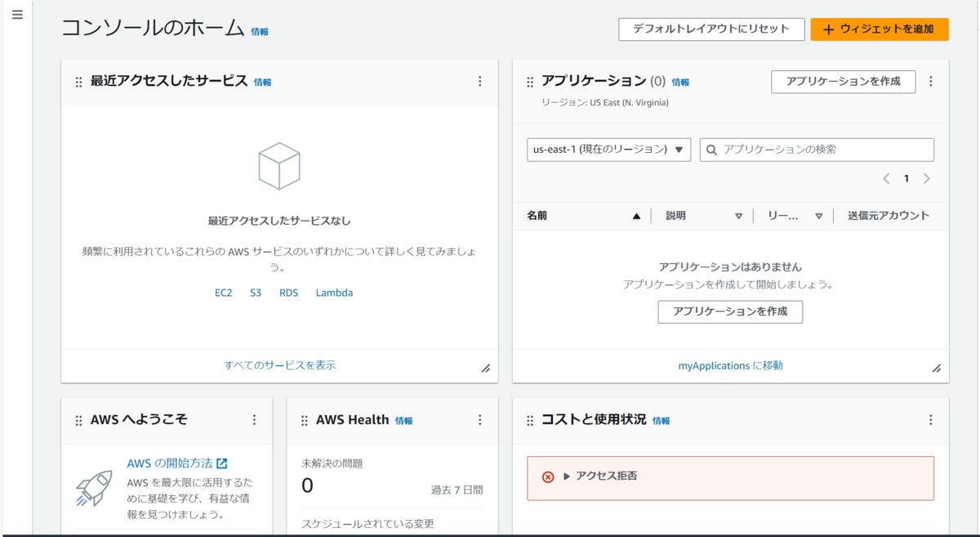Open the Recently Visited Services widget options menu

coord(480,82)
